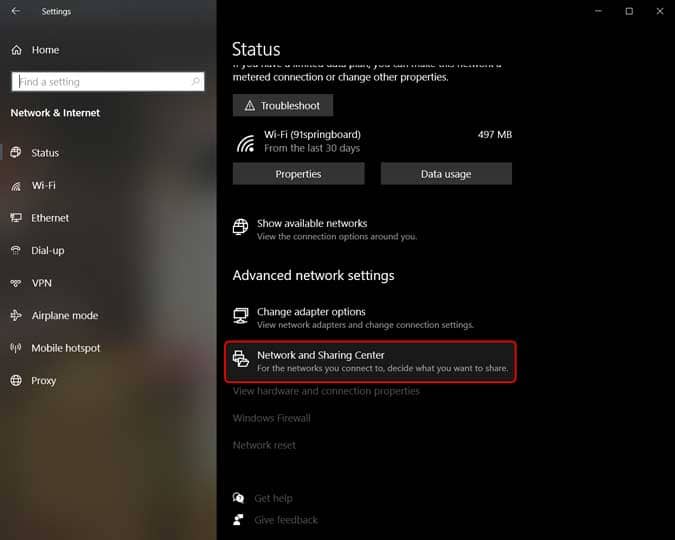Select VPN in the sidebar

(41, 283)
